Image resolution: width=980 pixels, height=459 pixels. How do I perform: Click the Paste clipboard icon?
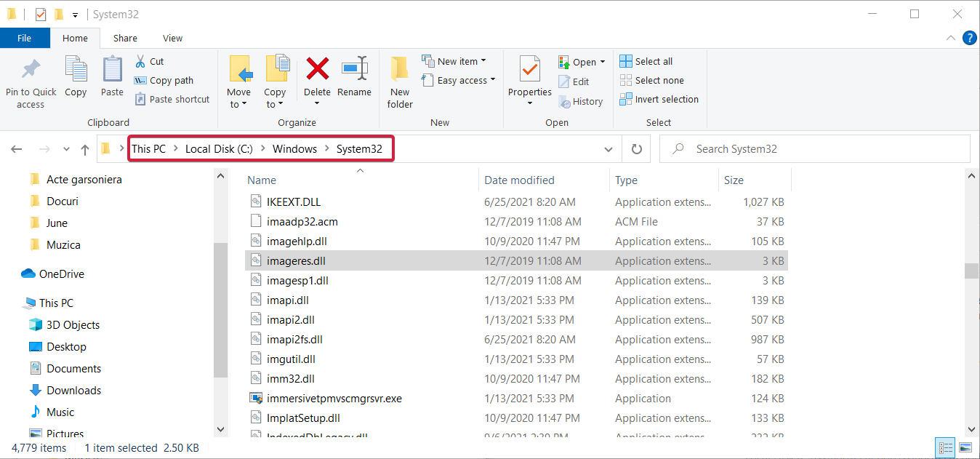tap(112, 68)
